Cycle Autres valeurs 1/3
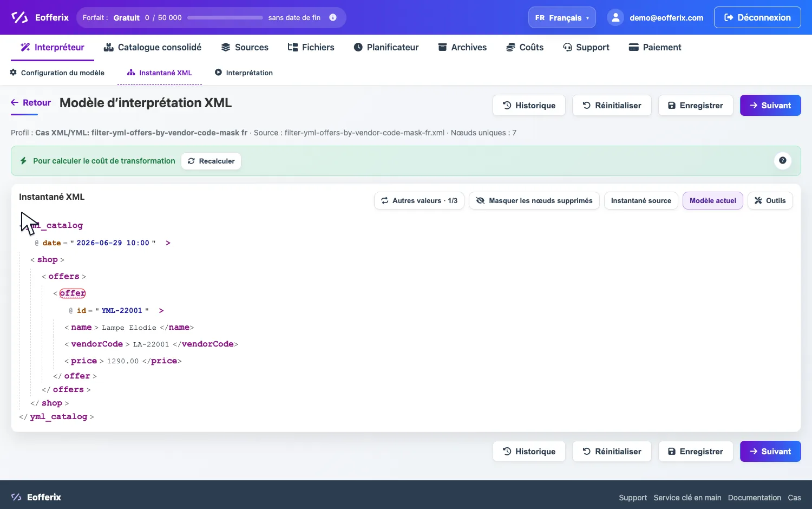Screen dimensions: 812x509 click(419, 200)
